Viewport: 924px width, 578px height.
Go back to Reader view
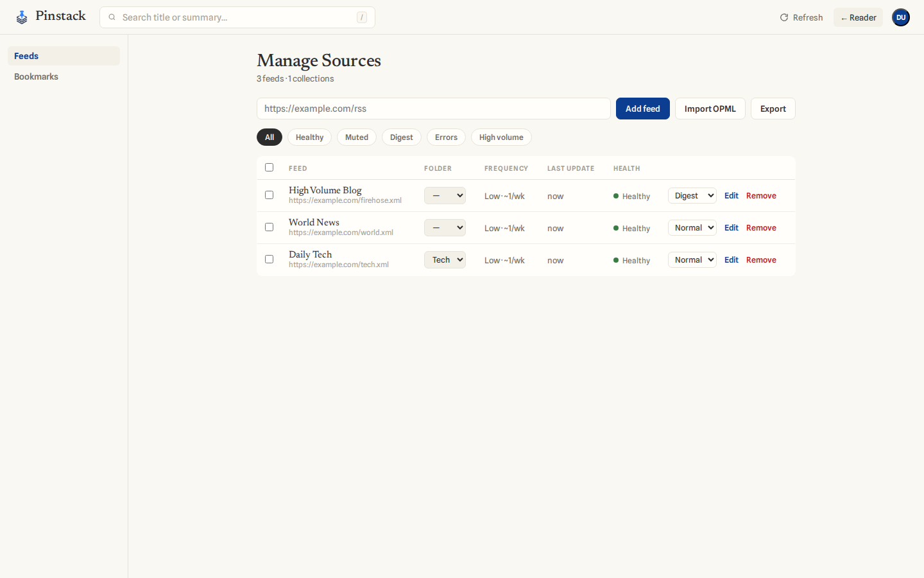pos(858,17)
